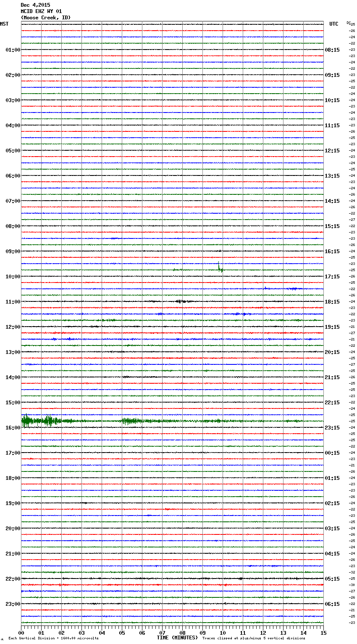Click the 12:15 UTC time label
357x644 pixels.
332,151
